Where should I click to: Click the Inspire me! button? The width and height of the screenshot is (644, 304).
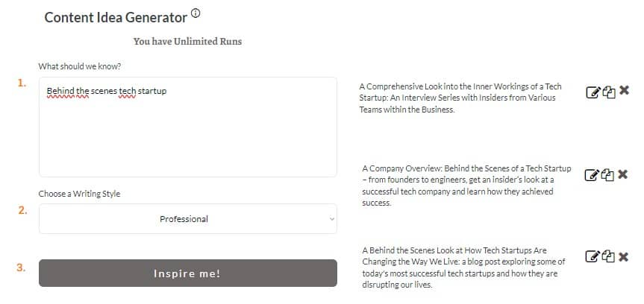click(x=188, y=273)
